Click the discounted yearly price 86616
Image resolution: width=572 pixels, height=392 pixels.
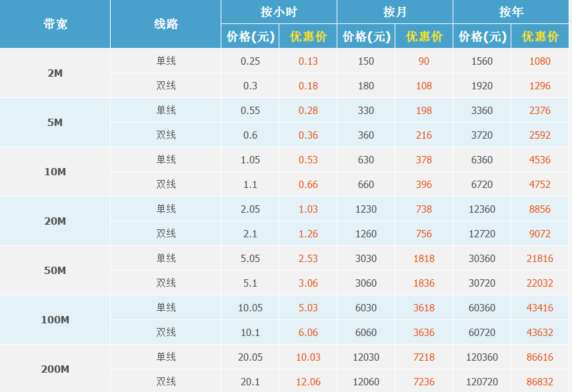point(540,357)
